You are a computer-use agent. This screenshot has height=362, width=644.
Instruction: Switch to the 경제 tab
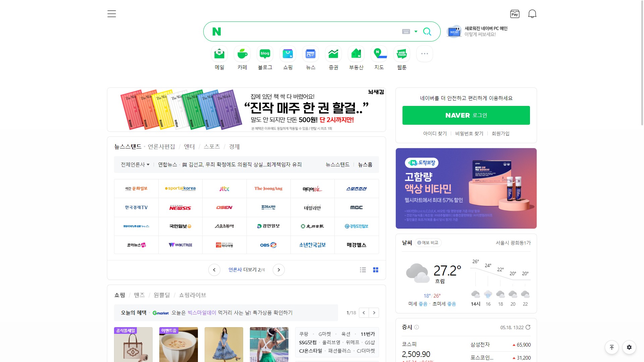click(x=234, y=147)
